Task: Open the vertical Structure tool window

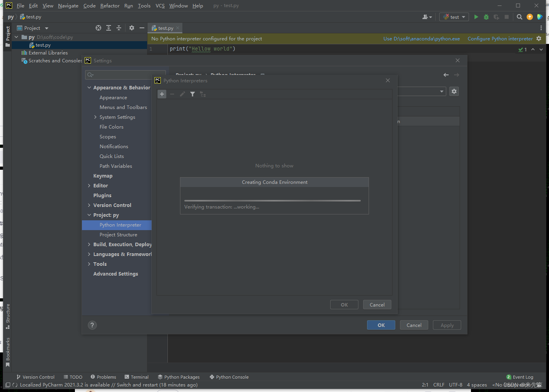Action: 8,316
